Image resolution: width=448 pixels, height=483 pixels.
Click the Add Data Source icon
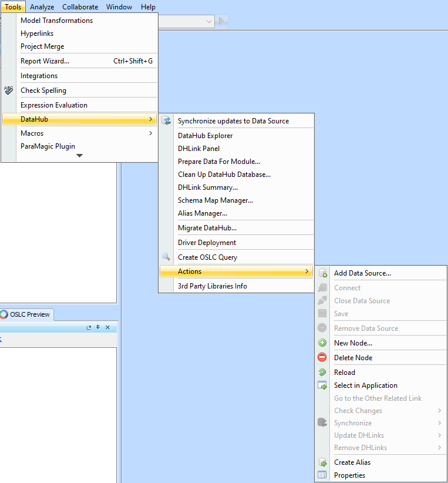click(322, 273)
